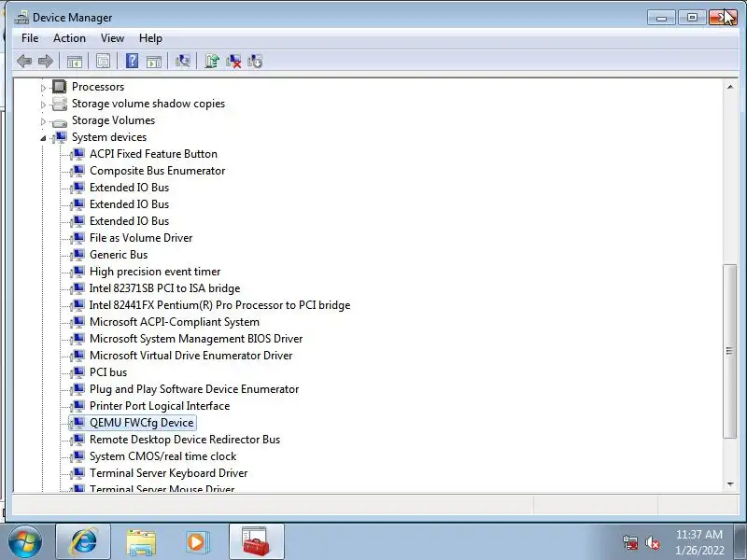
Task: Expand Storage volume shadow copies node
Action: (43, 105)
